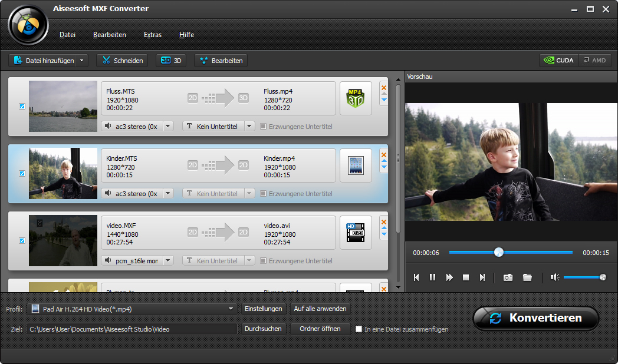The image size is (618, 364).
Task: Select the Kinder.MTS boy thumbnail
Action: click(x=63, y=174)
